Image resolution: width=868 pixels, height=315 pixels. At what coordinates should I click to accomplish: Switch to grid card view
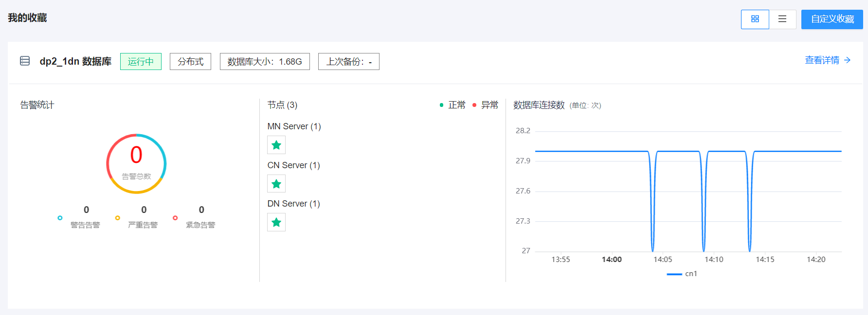click(755, 19)
